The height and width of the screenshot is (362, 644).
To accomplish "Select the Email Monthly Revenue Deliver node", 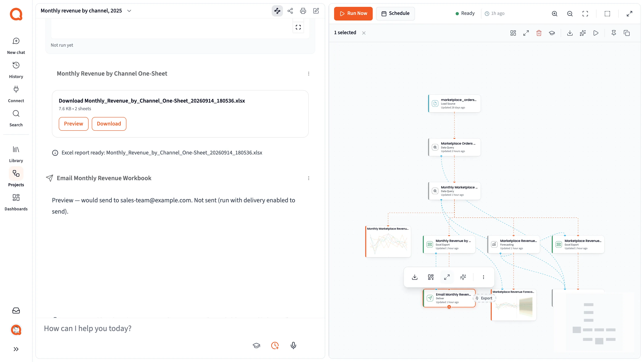I will (449, 298).
